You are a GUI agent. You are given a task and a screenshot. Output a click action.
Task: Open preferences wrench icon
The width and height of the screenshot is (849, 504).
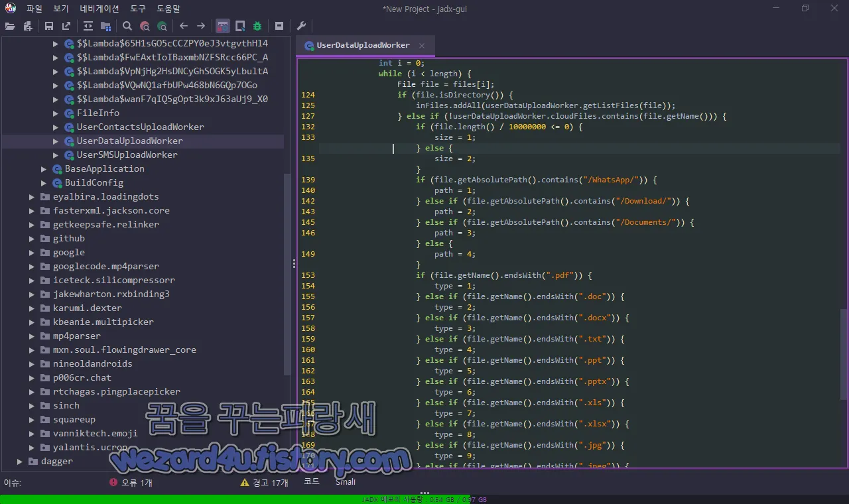(x=301, y=26)
